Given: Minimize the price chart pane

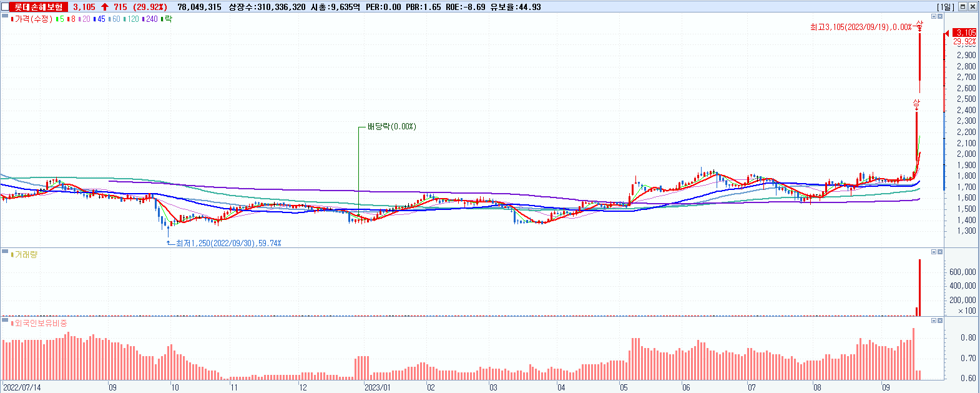Looking at the screenshot, I should 934,17.
